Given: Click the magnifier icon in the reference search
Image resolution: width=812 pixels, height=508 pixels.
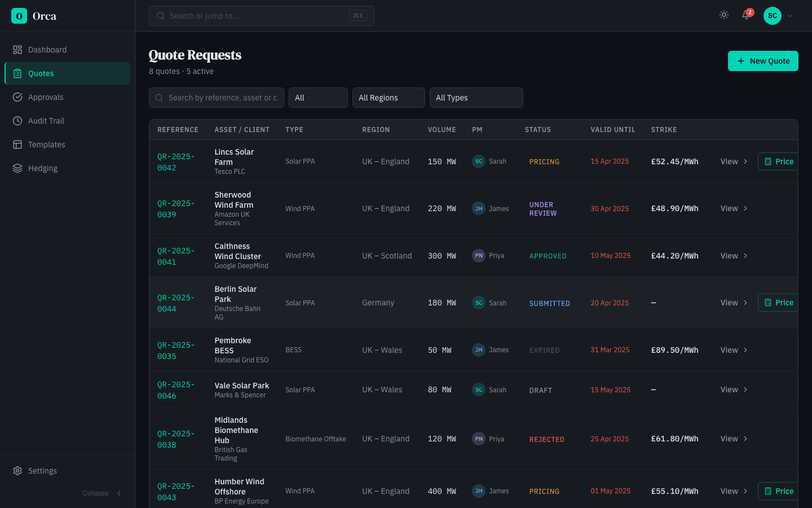Looking at the screenshot, I should tap(159, 98).
